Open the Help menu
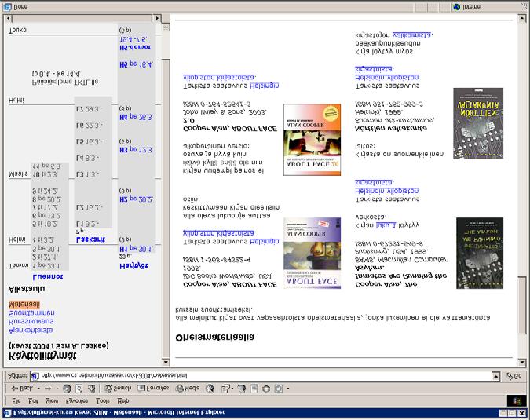 (x=122, y=400)
